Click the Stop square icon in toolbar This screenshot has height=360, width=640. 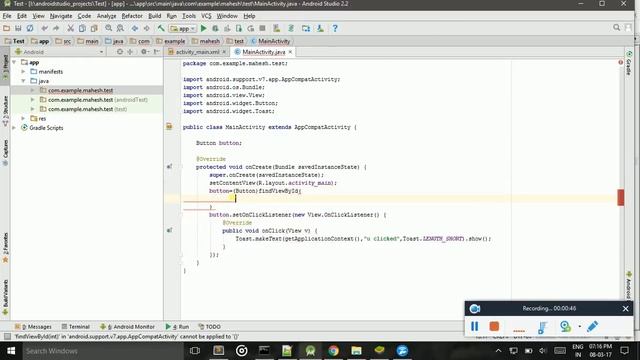pyautogui.click(x=262, y=29)
